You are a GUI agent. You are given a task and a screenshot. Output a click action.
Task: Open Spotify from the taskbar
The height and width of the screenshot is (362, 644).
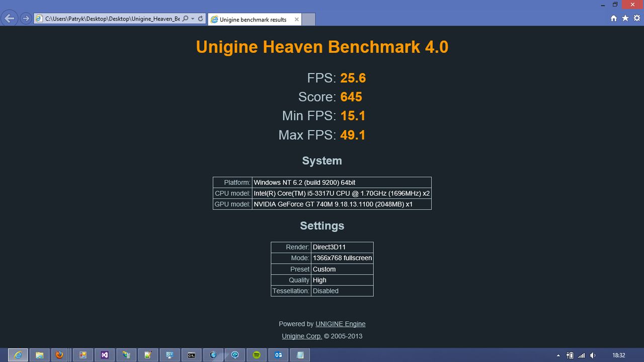[257, 355]
